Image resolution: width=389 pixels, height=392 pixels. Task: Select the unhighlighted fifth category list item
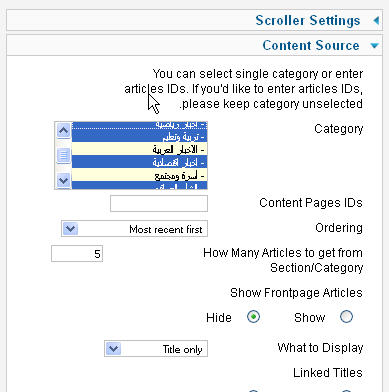pyautogui.click(x=139, y=175)
